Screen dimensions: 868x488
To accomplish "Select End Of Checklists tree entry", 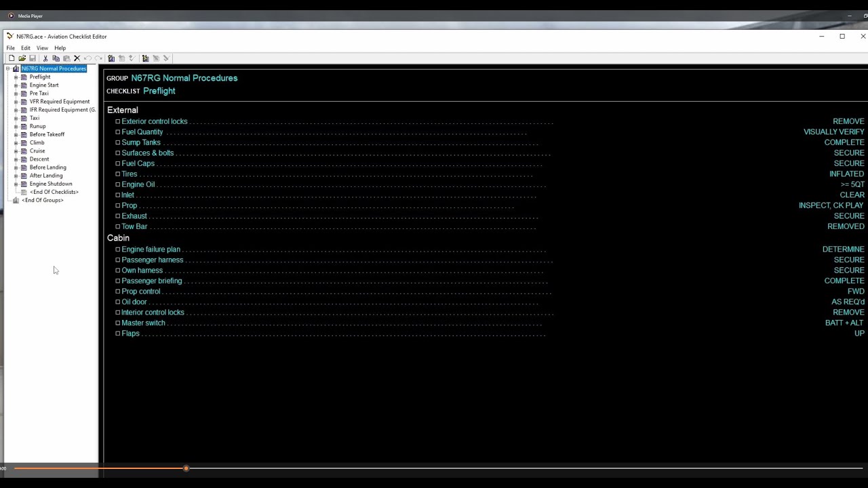I will pos(54,192).
